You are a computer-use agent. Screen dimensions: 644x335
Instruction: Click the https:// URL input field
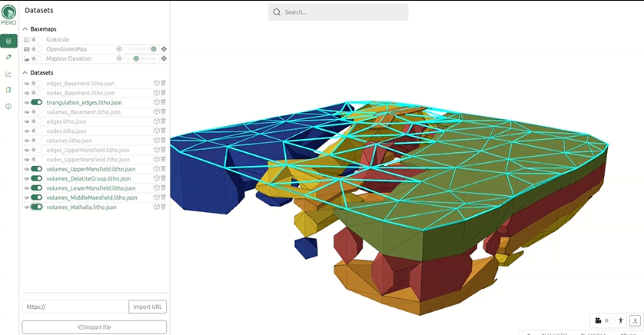[x=75, y=307]
